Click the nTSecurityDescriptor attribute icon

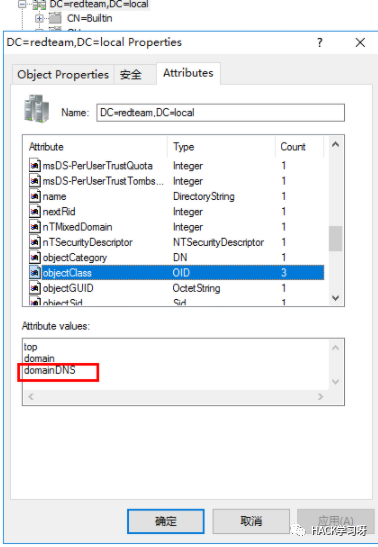point(35,242)
